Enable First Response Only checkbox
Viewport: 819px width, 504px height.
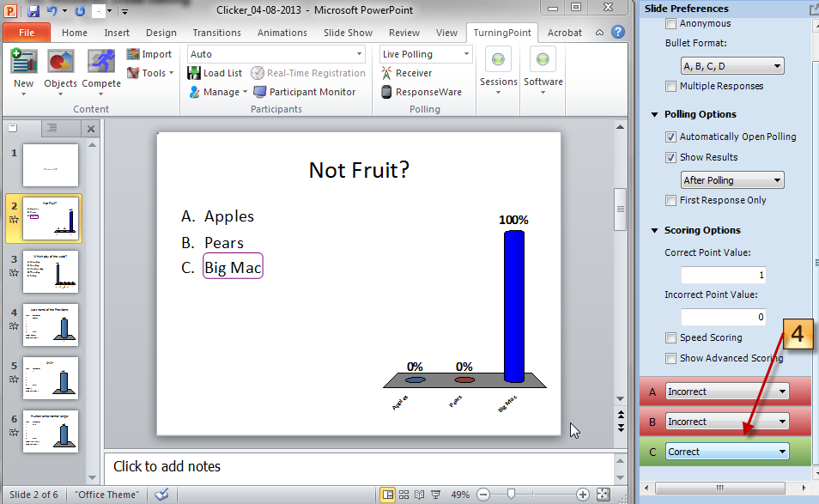(x=670, y=200)
